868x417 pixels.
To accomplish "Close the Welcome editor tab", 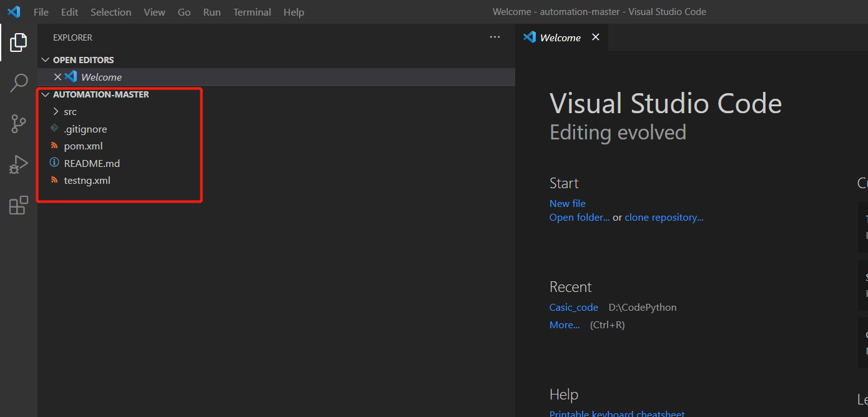I will point(595,38).
